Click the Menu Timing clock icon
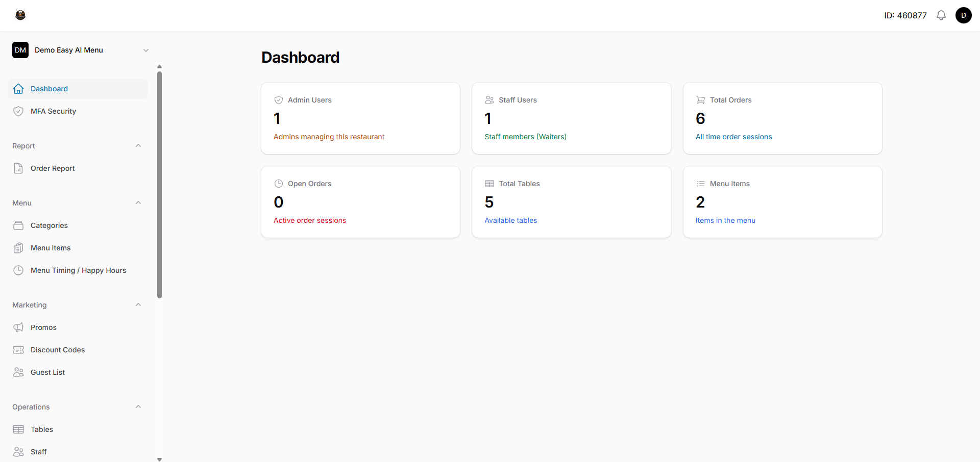This screenshot has height=462, width=980. coord(18,270)
